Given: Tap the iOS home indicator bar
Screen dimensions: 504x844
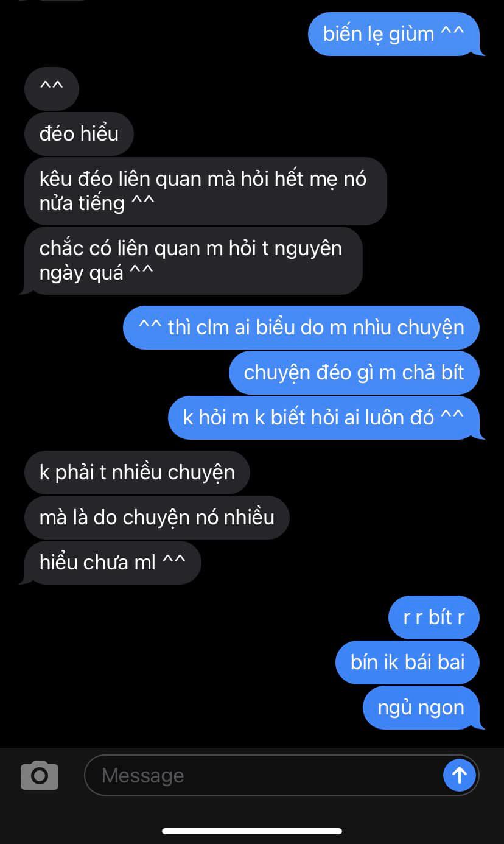Looking at the screenshot, I should click(x=252, y=831).
